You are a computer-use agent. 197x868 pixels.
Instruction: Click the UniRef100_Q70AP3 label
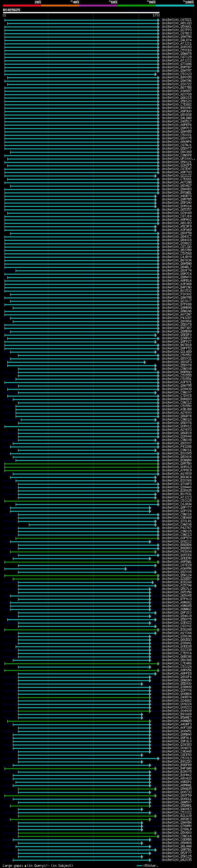177,484
